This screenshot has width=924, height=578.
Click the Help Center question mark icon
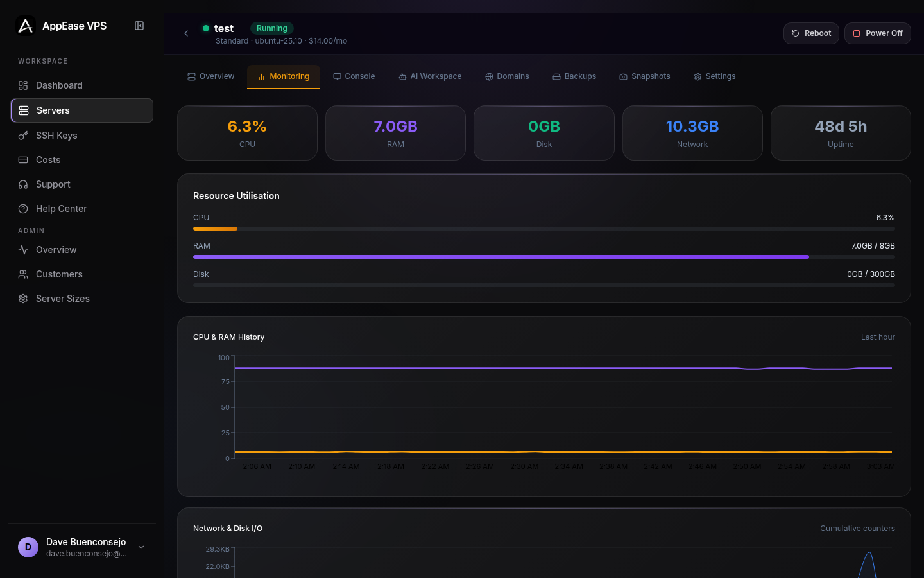23,209
